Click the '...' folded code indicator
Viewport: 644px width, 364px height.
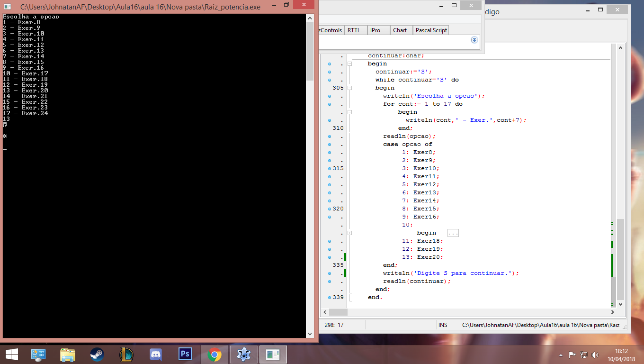pos(453,233)
